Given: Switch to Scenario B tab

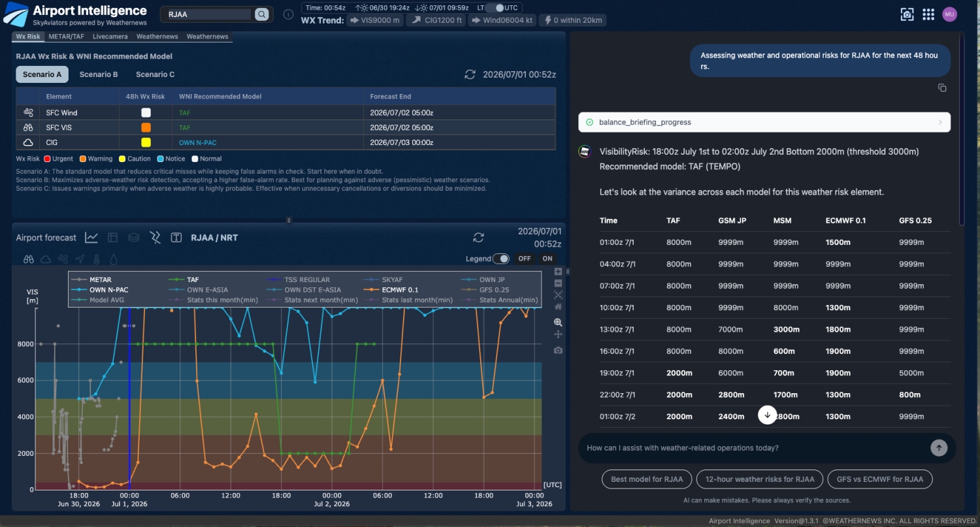Looking at the screenshot, I should [99, 74].
